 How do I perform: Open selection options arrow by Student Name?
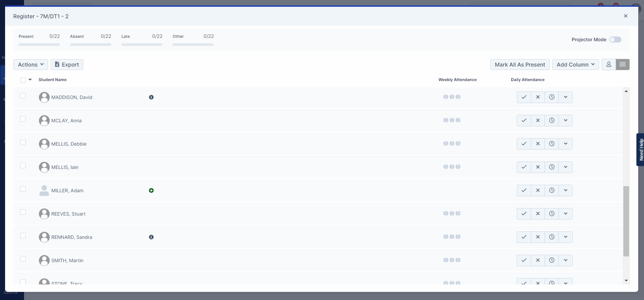coord(30,80)
